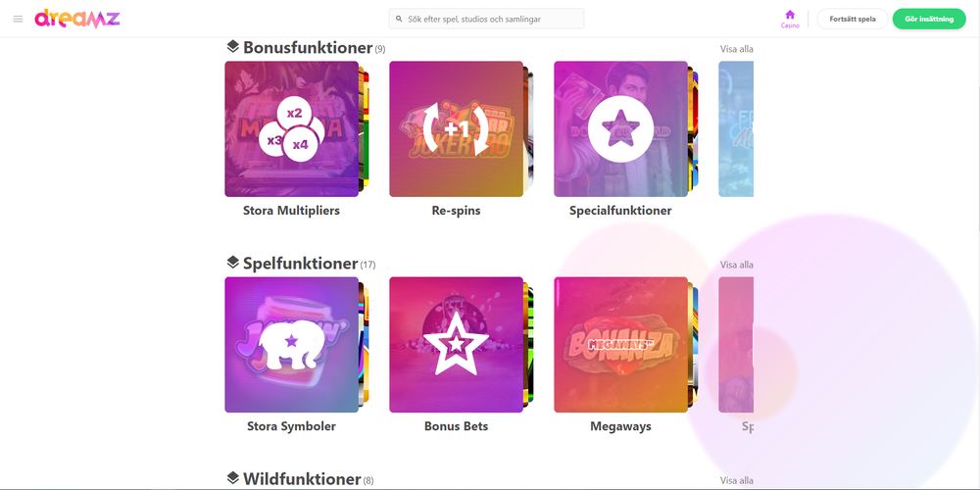Image resolution: width=980 pixels, height=490 pixels.
Task: Click the Fortsätt spela button
Action: pos(853,19)
